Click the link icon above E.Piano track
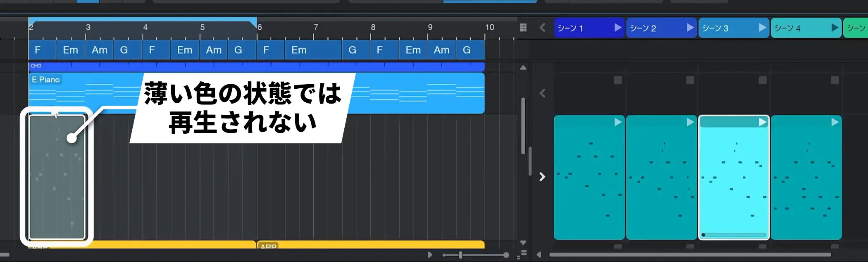The height and width of the screenshot is (262, 868). pyautogui.click(x=36, y=66)
